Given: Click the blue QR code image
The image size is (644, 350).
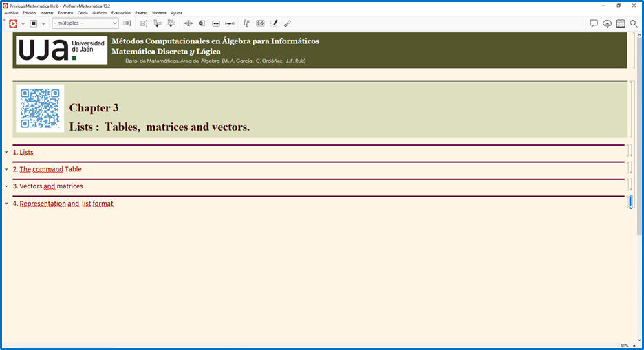Looking at the screenshot, I should (x=40, y=109).
